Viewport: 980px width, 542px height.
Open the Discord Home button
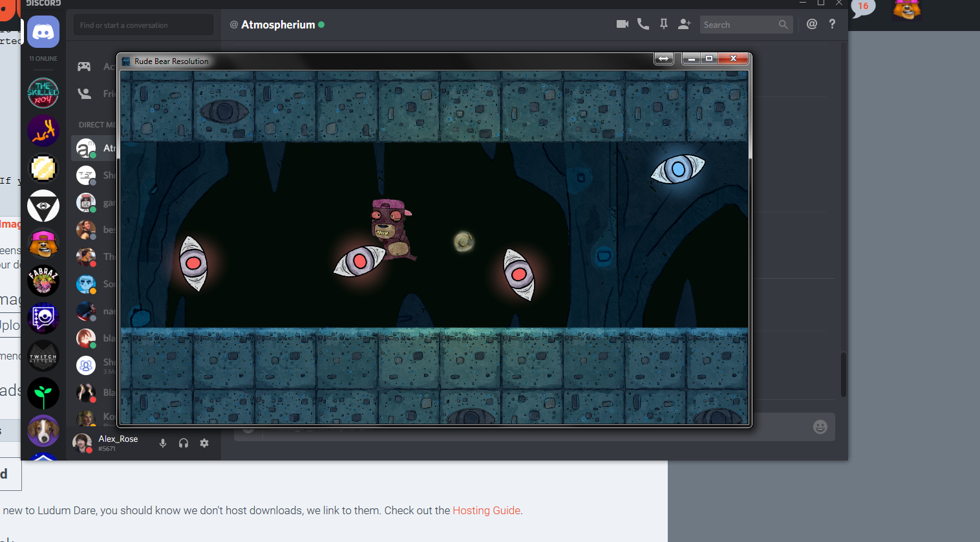[43, 32]
